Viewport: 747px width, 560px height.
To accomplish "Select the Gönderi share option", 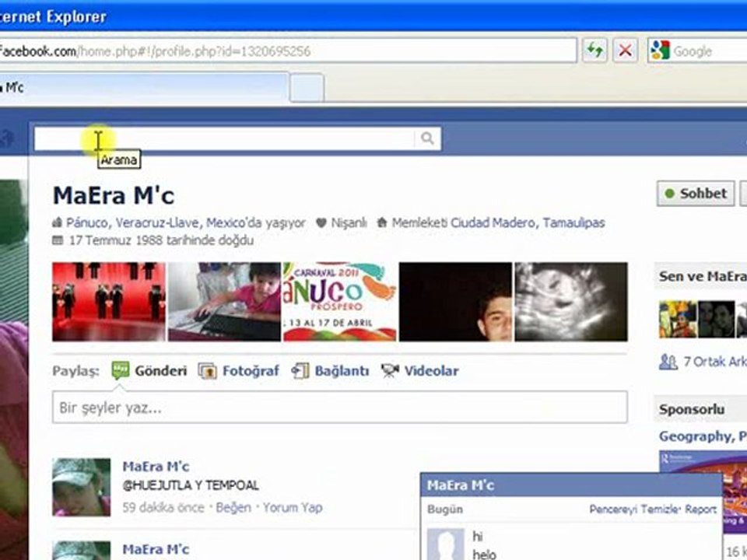I will (149, 370).
